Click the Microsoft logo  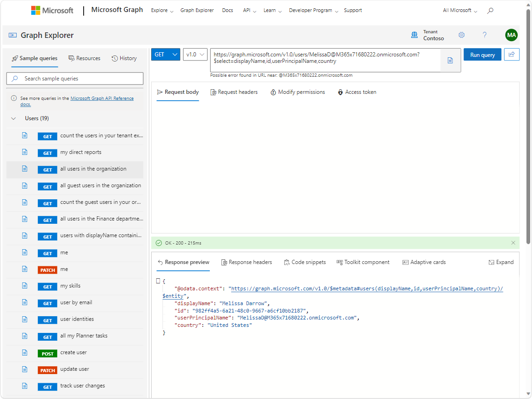[52, 11]
